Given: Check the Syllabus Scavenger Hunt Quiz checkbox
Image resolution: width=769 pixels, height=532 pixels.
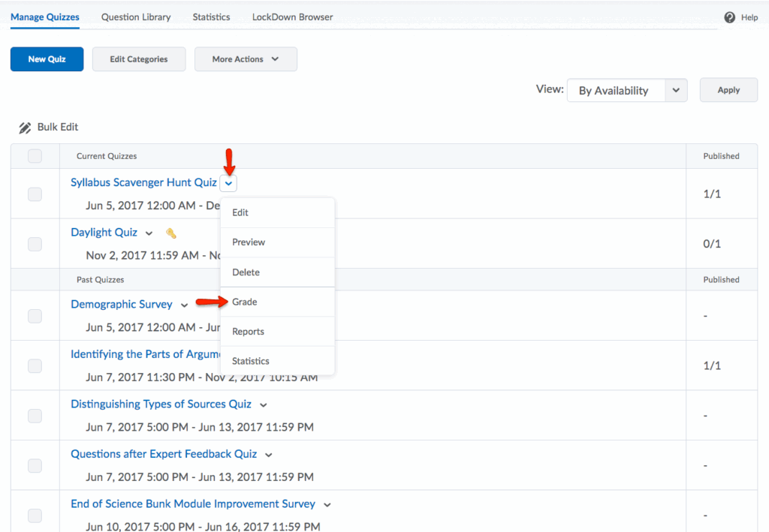Looking at the screenshot, I should (x=35, y=194).
